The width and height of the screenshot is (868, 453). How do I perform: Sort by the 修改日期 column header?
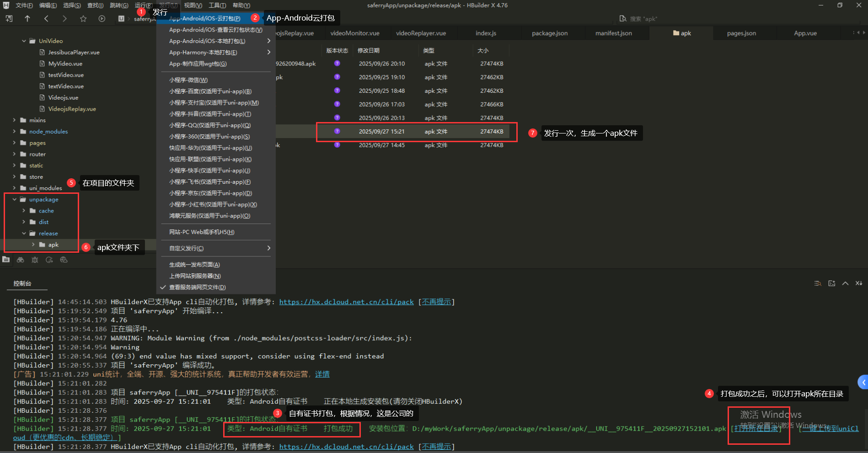coord(369,51)
